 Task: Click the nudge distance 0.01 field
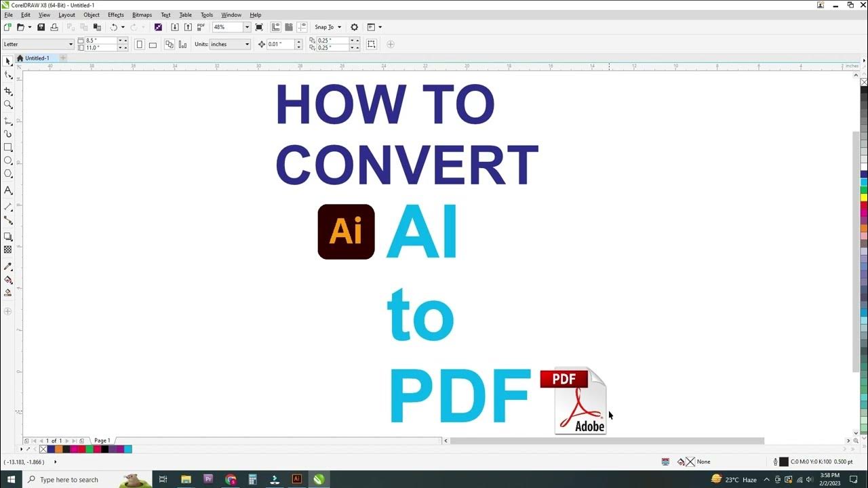tap(281, 44)
